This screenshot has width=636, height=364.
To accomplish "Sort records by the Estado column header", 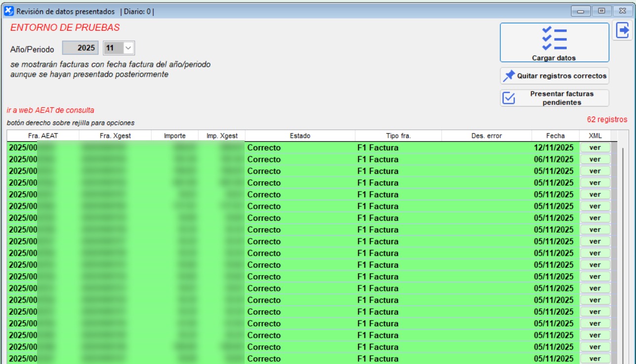I will [299, 135].
